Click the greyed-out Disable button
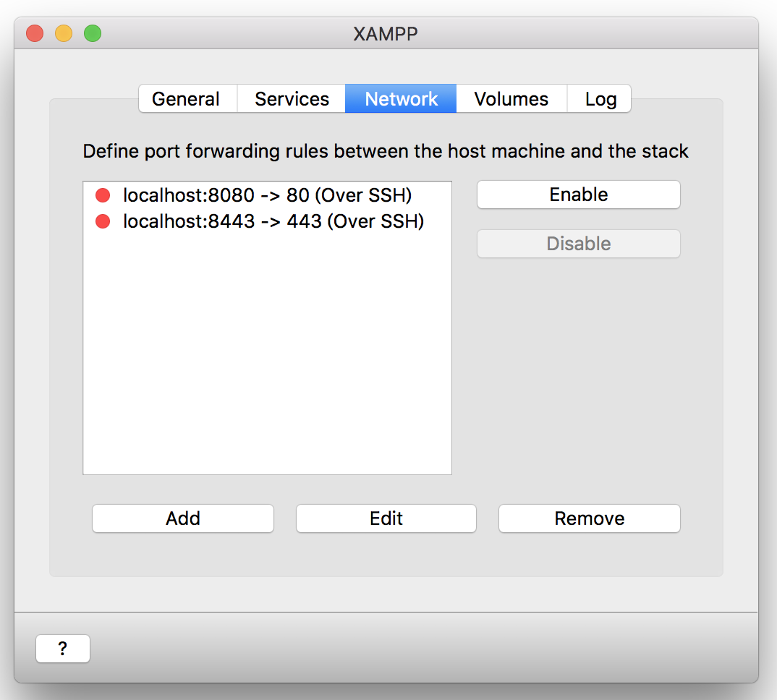Image resolution: width=777 pixels, height=700 pixels. (578, 244)
